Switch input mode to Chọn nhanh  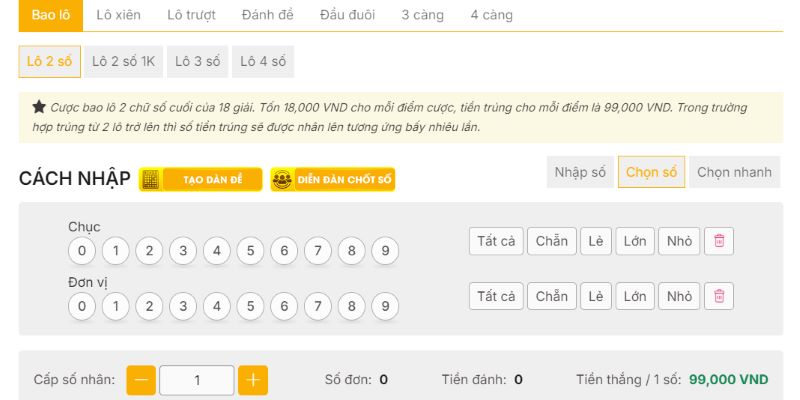tap(734, 172)
